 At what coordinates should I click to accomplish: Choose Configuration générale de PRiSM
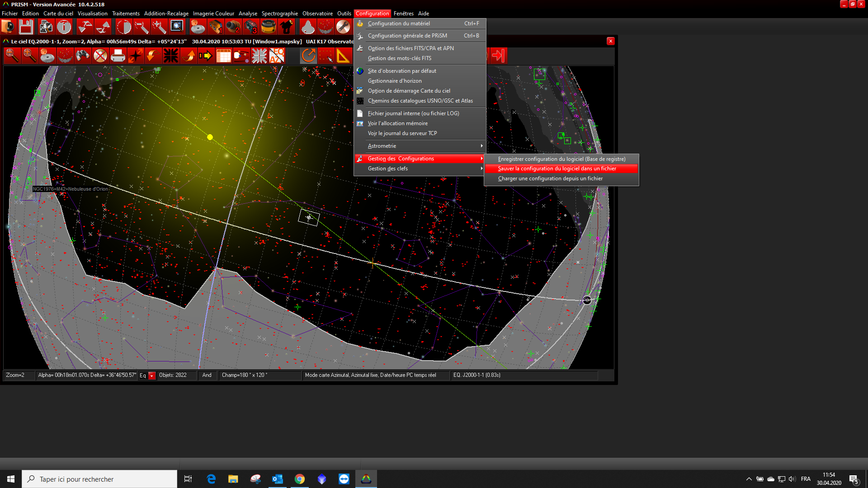tap(407, 36)
